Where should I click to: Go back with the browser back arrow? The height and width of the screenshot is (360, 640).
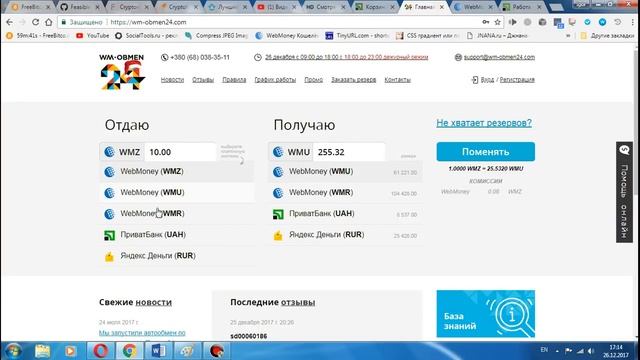[x=9, y=22]
